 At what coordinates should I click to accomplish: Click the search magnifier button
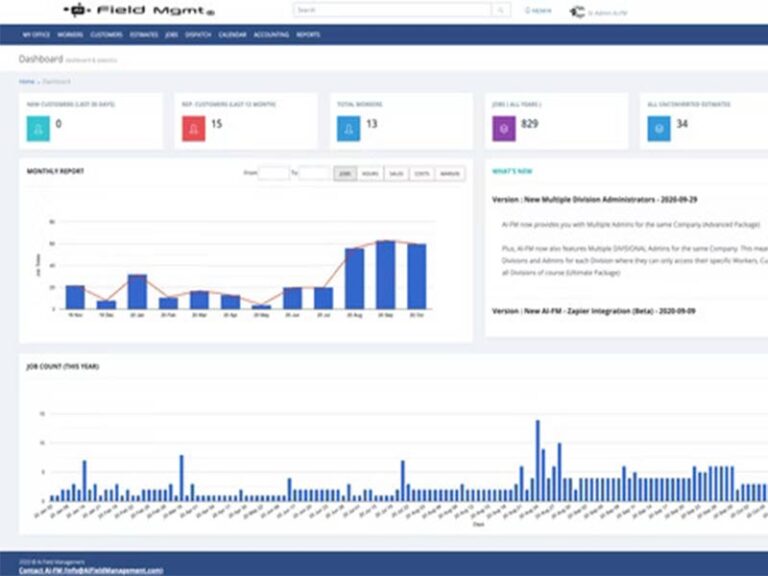click(501, 10)
